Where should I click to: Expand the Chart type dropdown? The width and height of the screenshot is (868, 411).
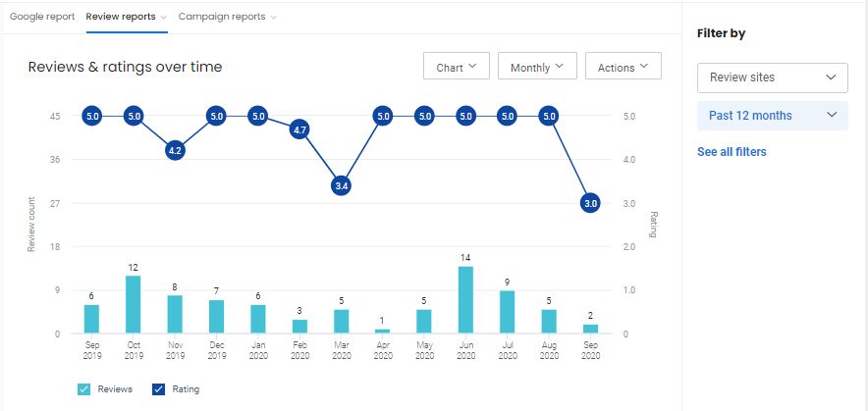point(456,67)
